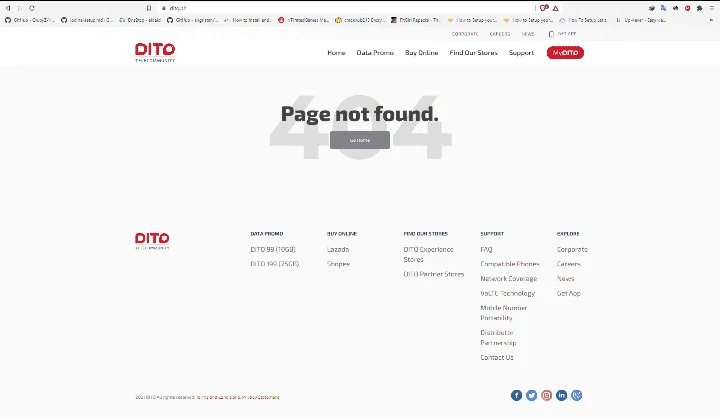The width and height of the screenshot is (720, 419).
Task: Open the VoLTE Technology footer link
Action: coord(507,294)
